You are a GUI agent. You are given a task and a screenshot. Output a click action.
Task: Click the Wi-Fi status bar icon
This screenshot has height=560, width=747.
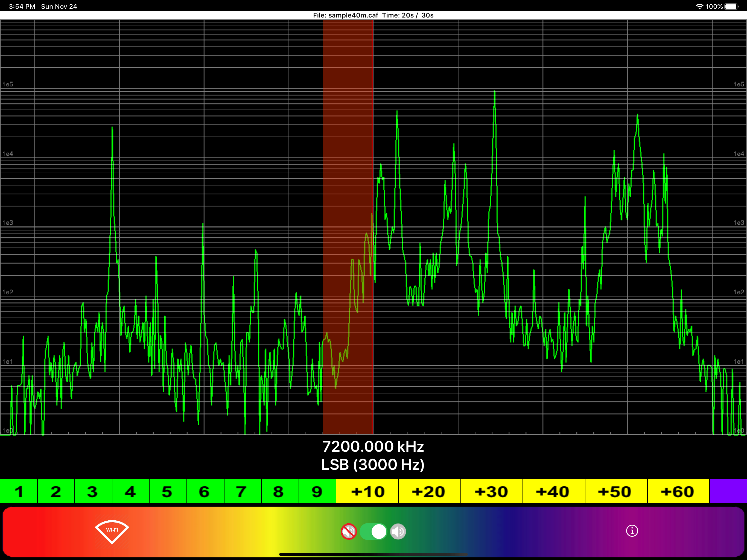click(x=699, y=6)
